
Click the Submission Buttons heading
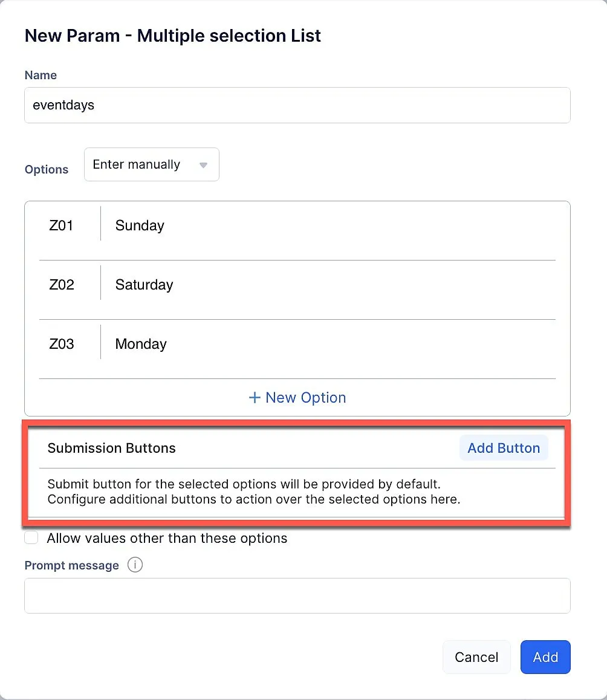pos(112,448)
